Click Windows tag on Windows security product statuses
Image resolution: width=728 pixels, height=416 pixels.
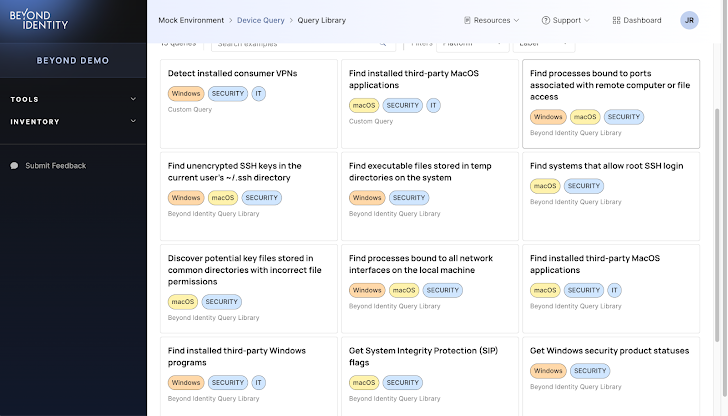click(548, 370)
